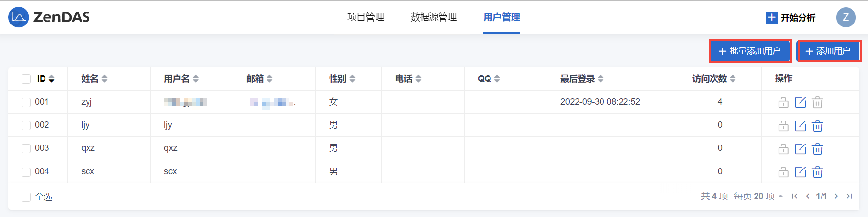Switch to the 项目管理 tab
Image resolution: width=868 pixels, height=217 pixels.
tap(365, 17)
